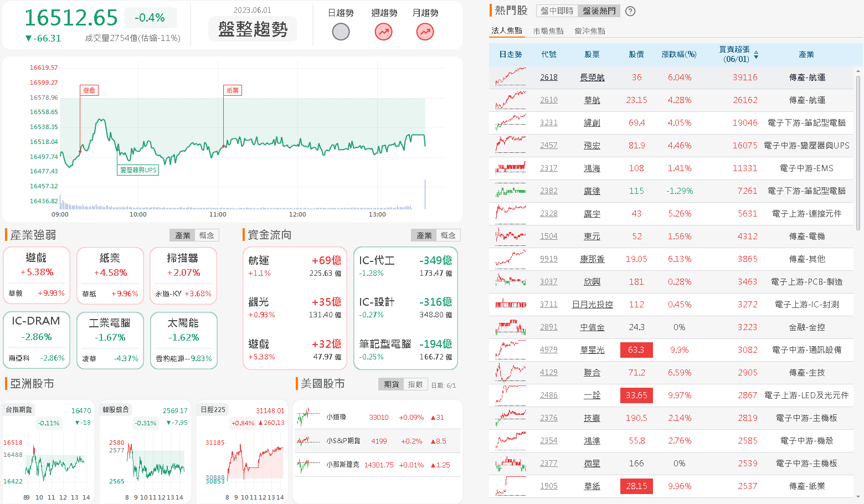Image resolution: width=864 pixels, height=504 pixels.
Task: Open the 遊戲 industry card
Action: point(37,275)
